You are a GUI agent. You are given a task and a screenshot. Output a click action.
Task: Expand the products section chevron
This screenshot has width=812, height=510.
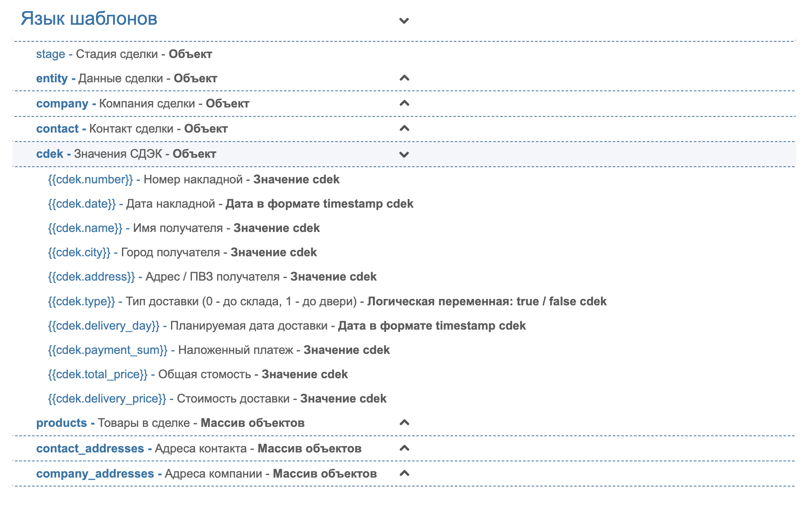(404, 423)
